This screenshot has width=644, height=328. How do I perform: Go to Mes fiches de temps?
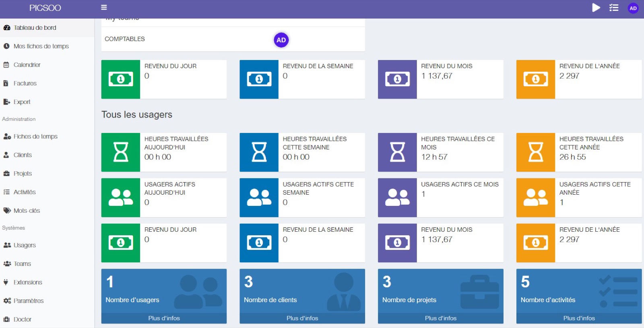click(x=47, y=46)
